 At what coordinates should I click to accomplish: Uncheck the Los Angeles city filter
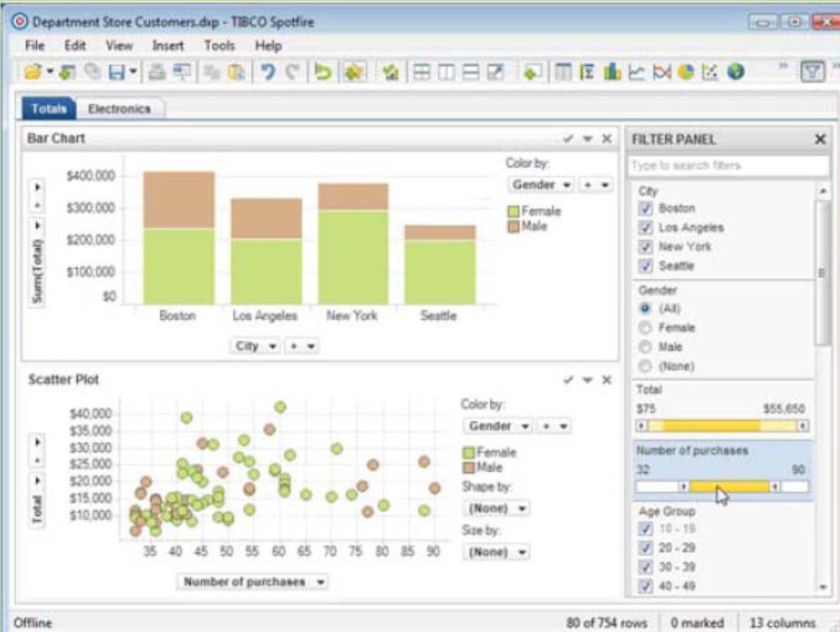[x=645, y=227]
